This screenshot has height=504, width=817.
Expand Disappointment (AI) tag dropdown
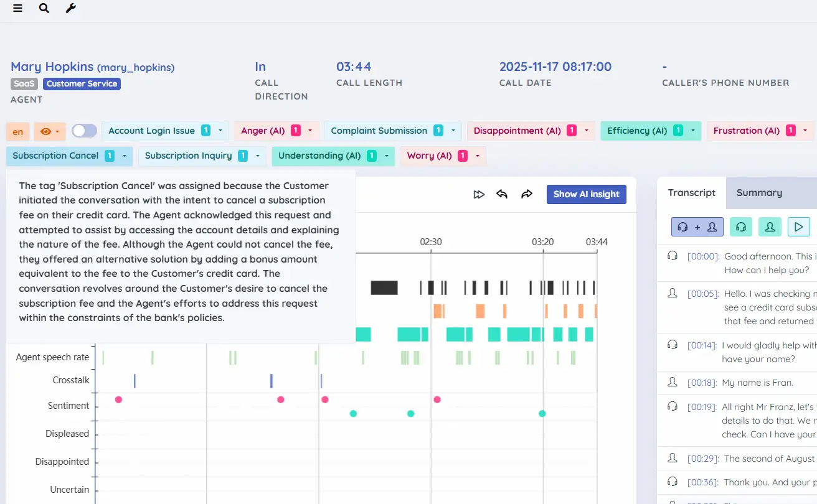click(586, 131)
